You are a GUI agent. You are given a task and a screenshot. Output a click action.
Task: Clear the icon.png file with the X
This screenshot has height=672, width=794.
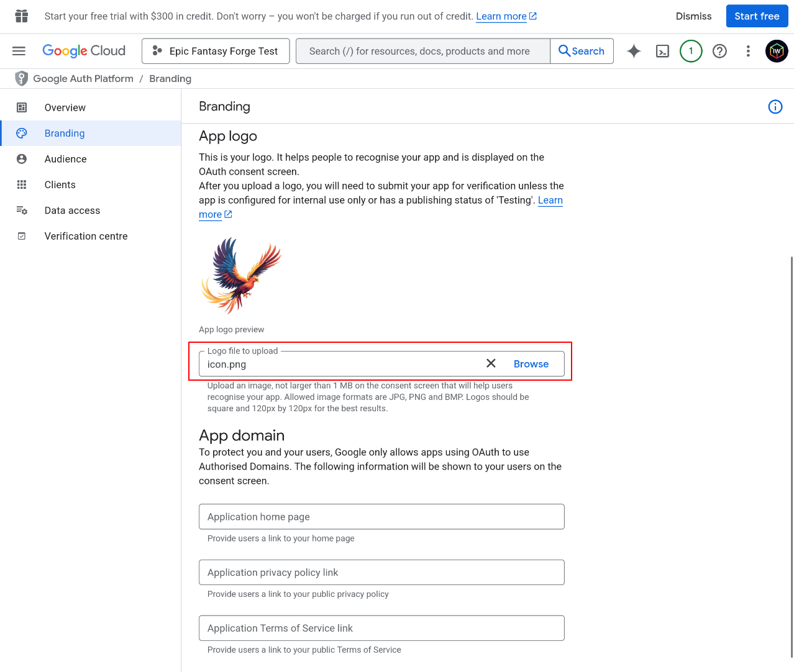[x=491, y=363]
